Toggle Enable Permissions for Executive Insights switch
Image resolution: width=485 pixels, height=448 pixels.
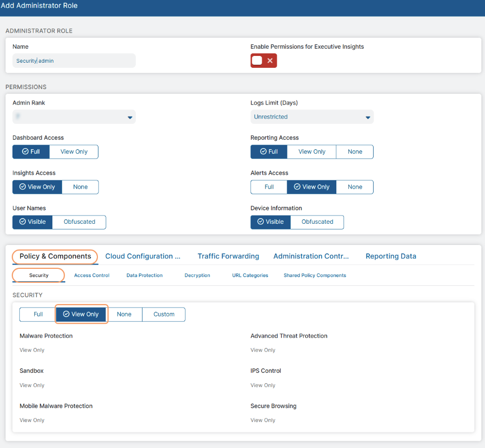(263, 61)
